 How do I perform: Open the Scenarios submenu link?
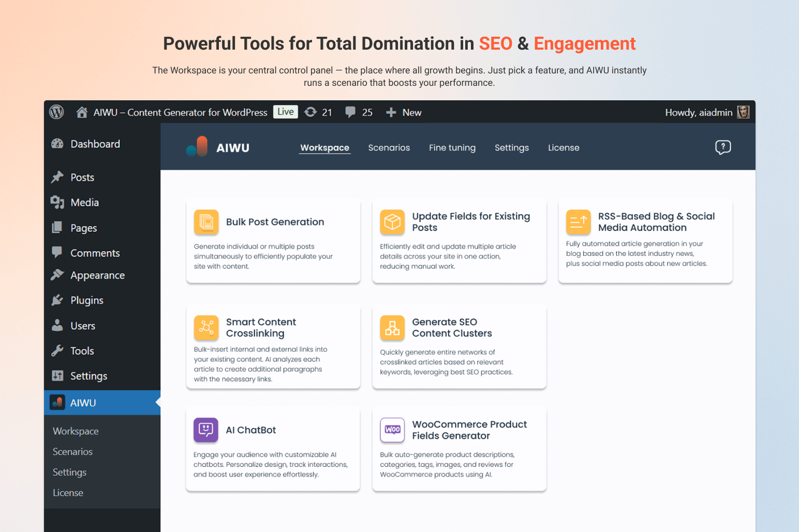(72, 451)
